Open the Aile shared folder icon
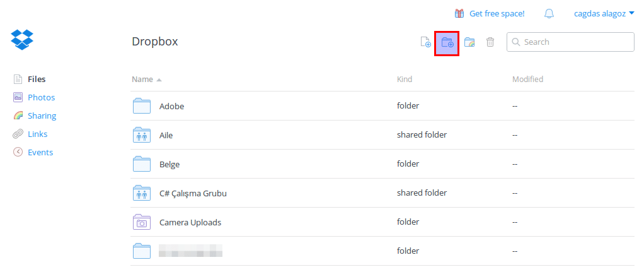The image size is (644, 267). pos(142,135)
